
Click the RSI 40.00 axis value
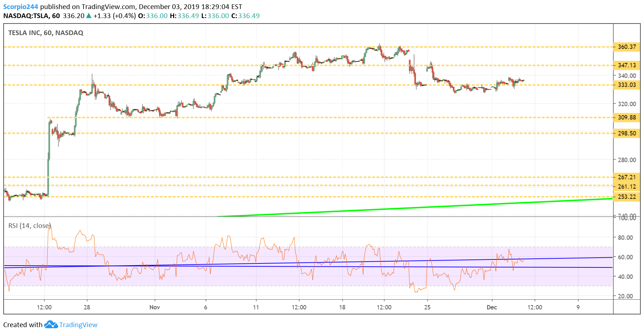pyautogui.click(x=625, y=277)
